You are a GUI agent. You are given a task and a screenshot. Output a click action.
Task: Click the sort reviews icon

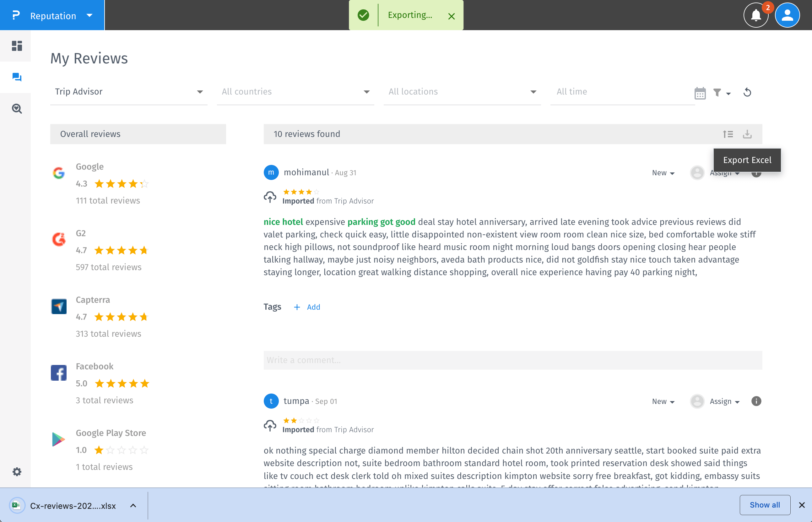tap(728, 134)
